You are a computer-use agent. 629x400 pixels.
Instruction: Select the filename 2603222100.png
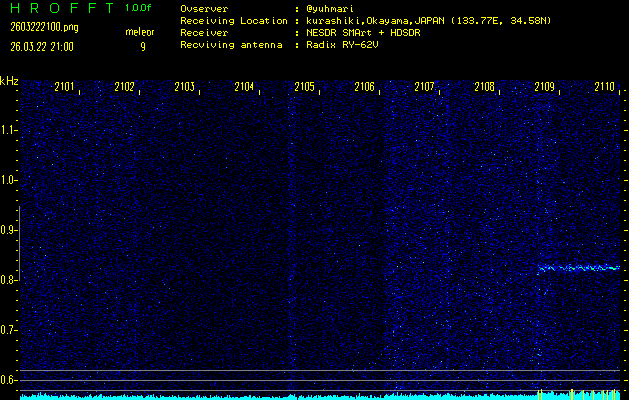(x=44, y=28)
